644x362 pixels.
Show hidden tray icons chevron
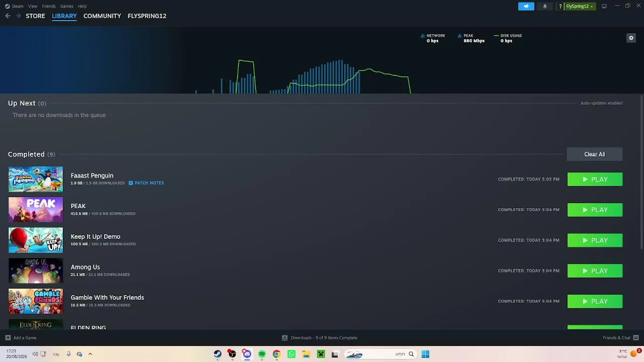click(90, 354)
